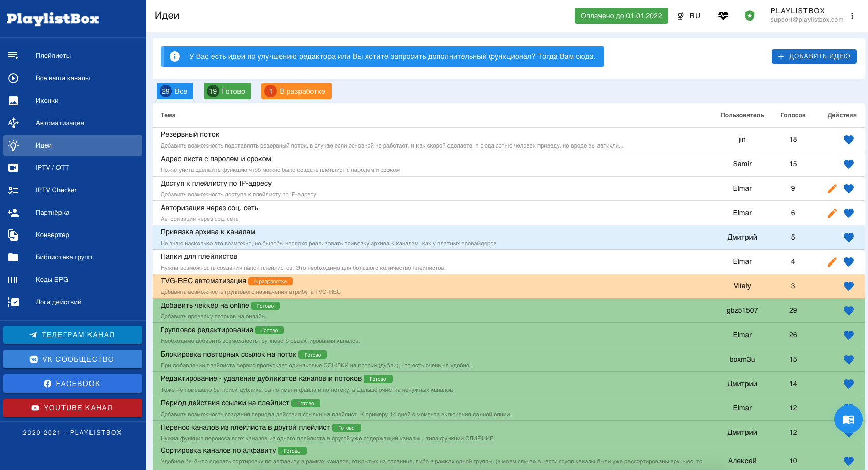Screen dimensions: 868x470
Task: Filter ideas by Готово (19)
Action: click(x=227, y=91)
